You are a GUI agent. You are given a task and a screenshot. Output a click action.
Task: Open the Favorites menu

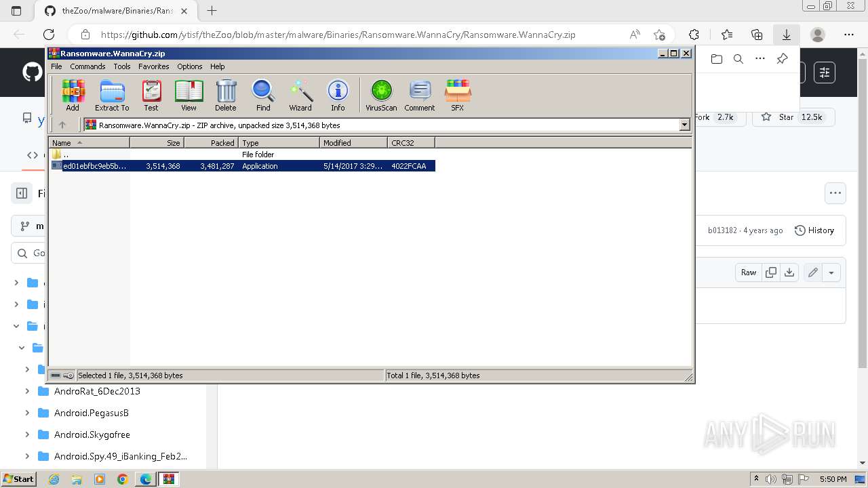point(154,66)
